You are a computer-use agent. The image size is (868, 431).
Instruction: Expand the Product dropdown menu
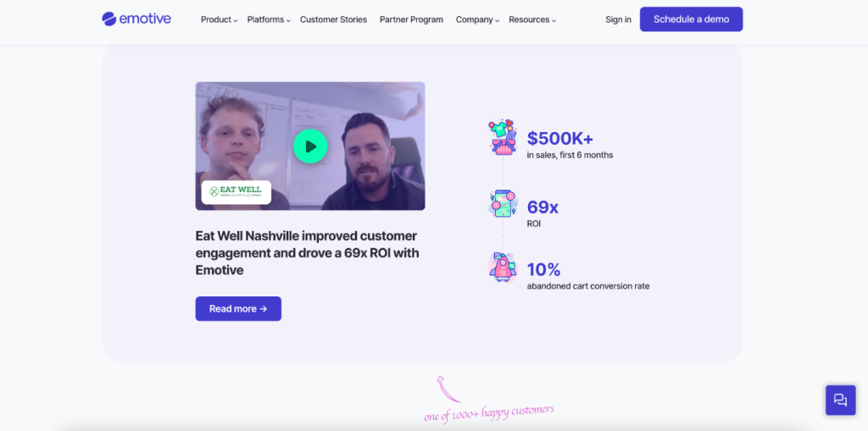(x=220, y=19)
